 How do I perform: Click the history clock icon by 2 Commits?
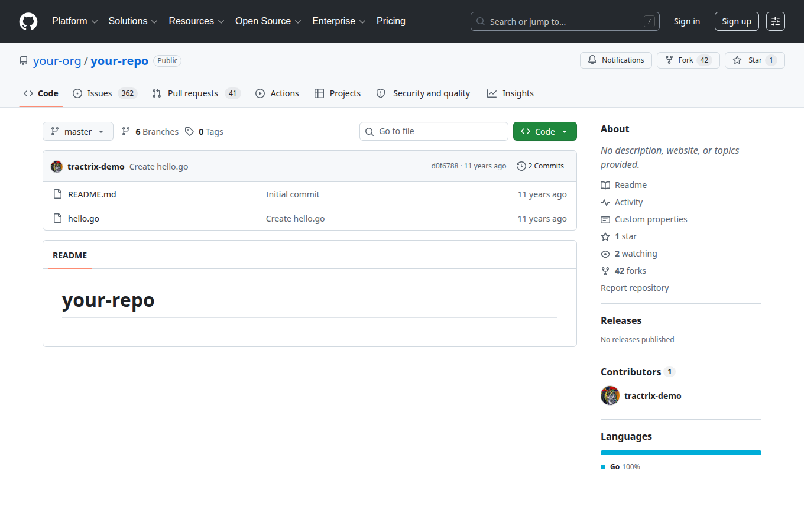click(521, 166)
